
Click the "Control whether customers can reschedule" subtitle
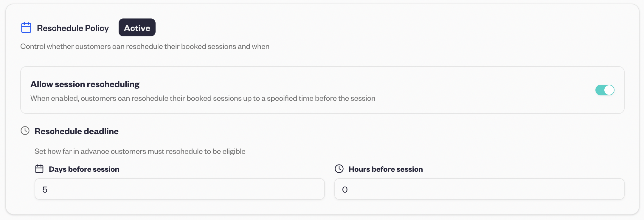pos(145,47)
